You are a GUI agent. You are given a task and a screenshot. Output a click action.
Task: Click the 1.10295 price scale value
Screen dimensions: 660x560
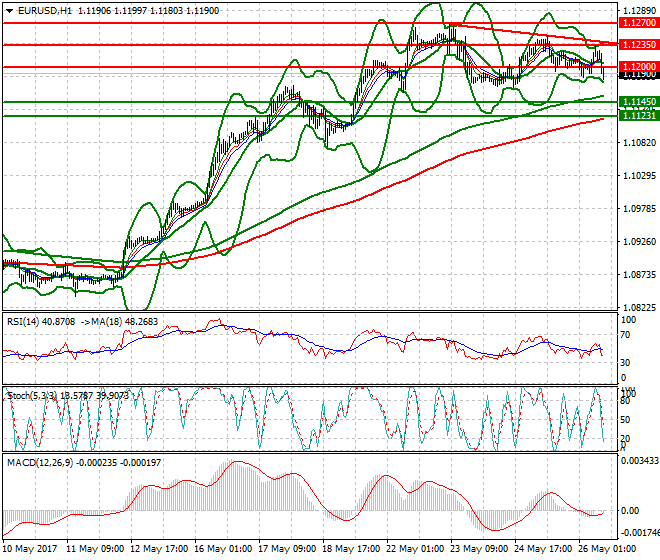[639, 176]
